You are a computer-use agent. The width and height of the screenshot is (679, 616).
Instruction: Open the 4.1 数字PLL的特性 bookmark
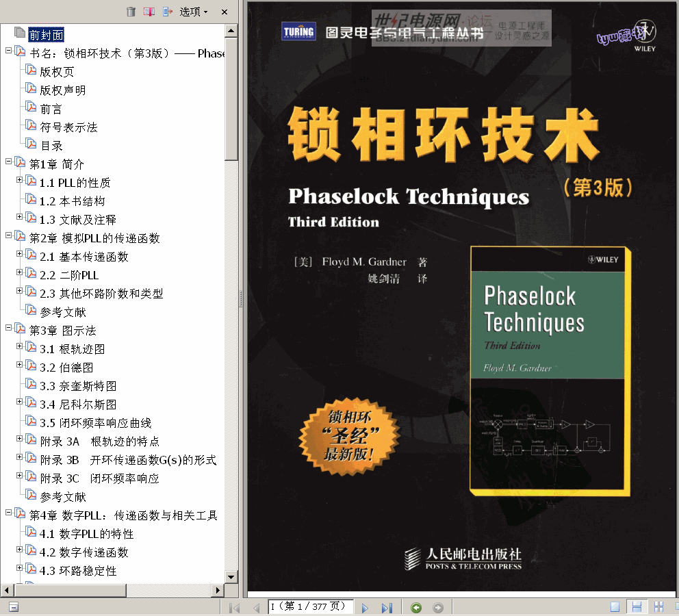click(86, 534)
